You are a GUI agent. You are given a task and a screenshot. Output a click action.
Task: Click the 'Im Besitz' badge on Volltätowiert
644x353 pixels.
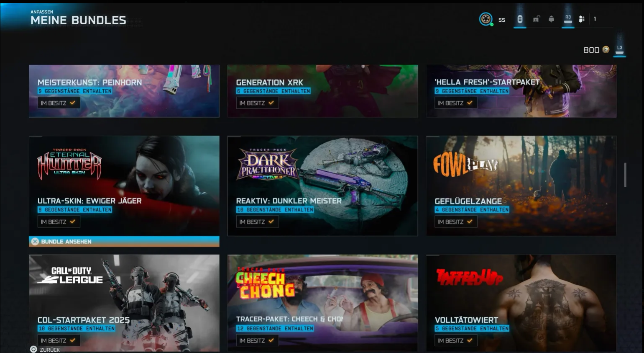[x=456, y=340]
